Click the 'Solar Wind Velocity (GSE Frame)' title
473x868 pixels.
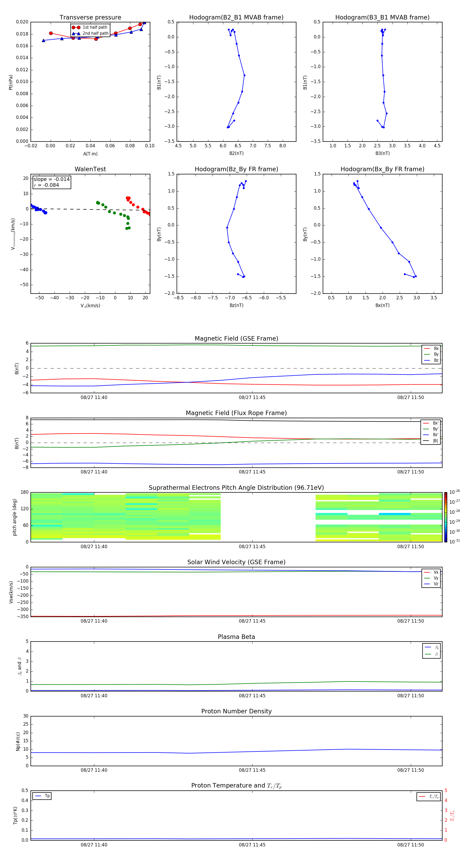[x=236, y=562]
